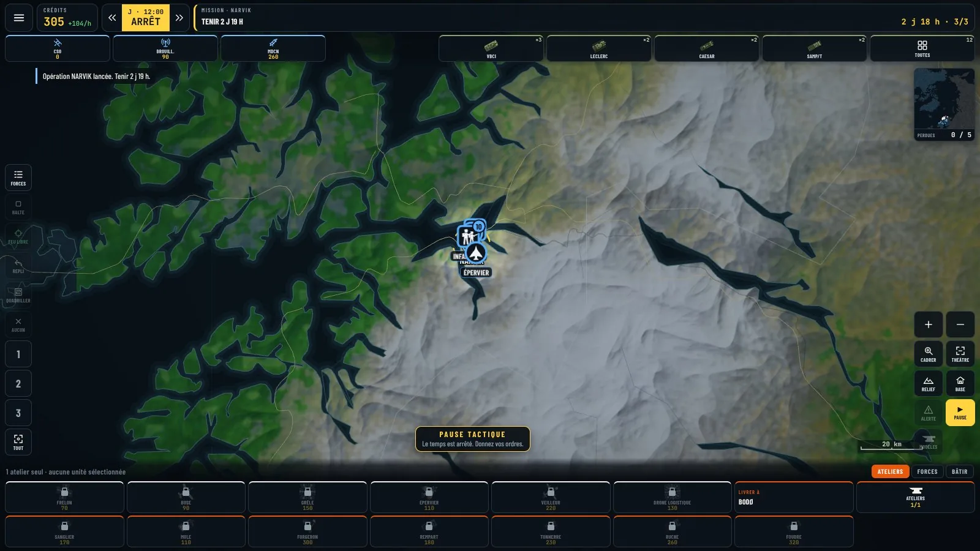Select control group 2
The height and width of the screenshot is (551, 980).
coord(18,383)
